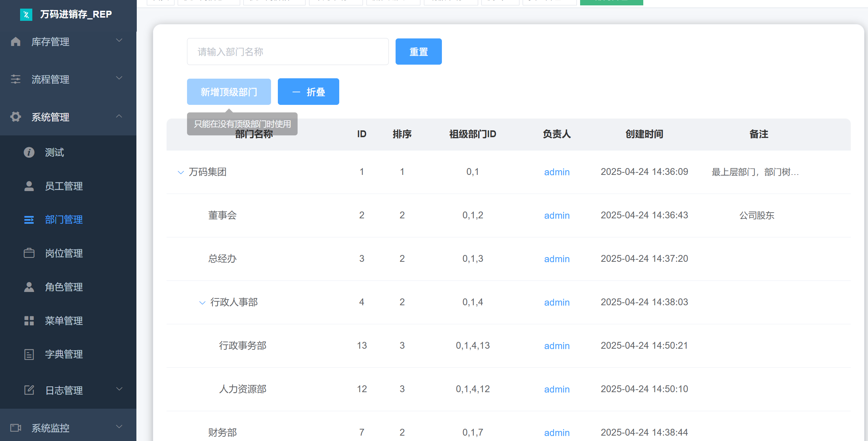The image size is (868, 441).
Task: Collapse the 万码集团 tree row
Action: (x=181, y=172)
